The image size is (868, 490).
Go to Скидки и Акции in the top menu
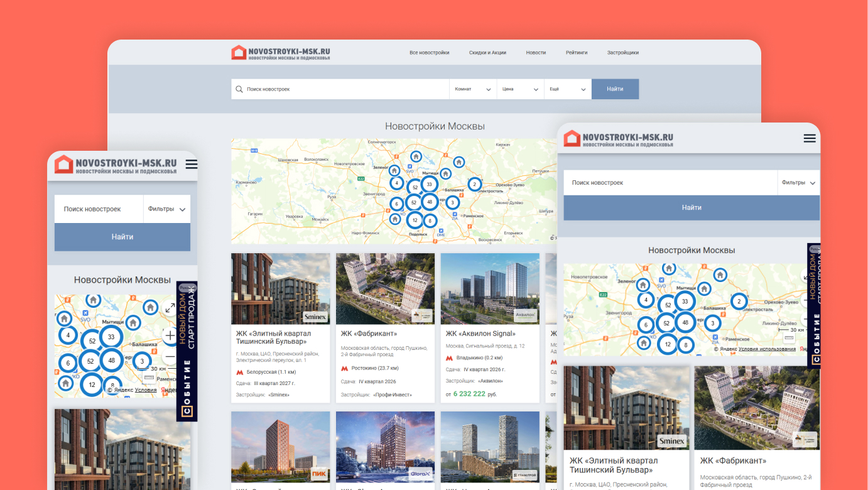(487, 53)
